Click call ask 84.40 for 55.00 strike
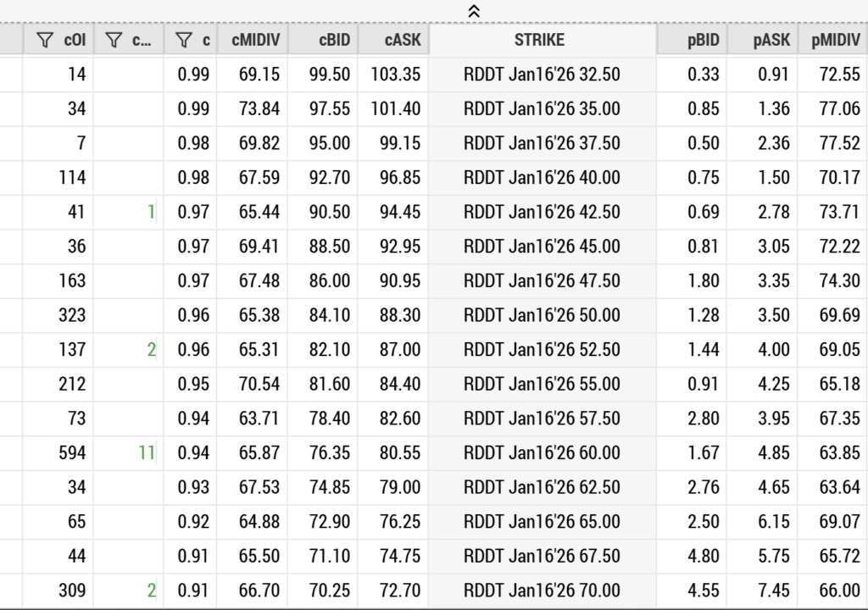 (400, 384)
